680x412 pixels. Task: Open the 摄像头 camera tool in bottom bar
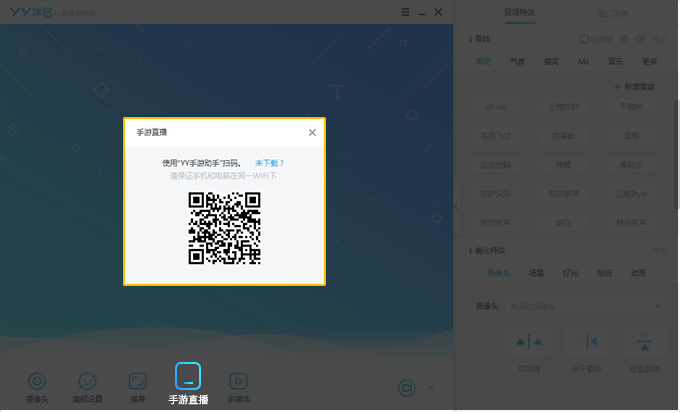coord(37,387)
